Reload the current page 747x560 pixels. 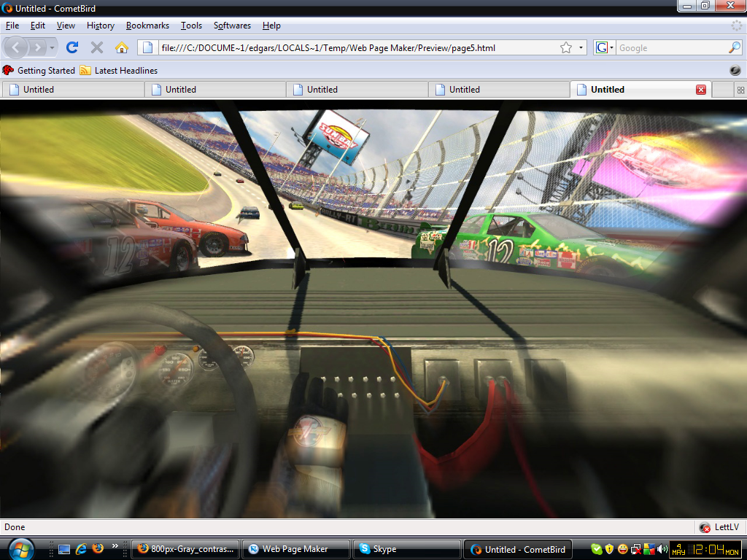[72, 47]
